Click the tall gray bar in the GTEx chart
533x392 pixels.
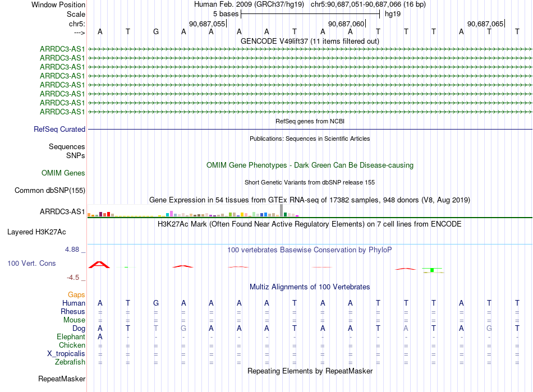point(281,210)
